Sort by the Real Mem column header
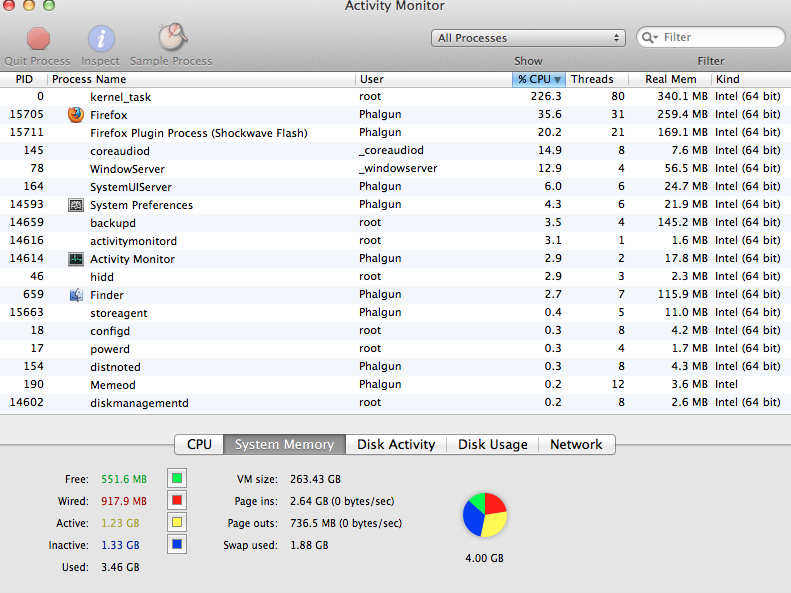 coord(670,79)
